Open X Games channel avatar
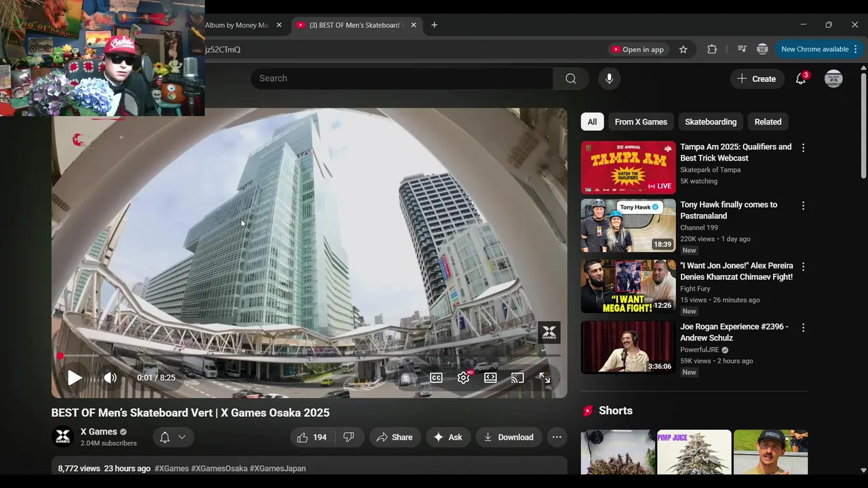Screen dimensions: 868x488 pyautogui.click(x=62, y=437)
